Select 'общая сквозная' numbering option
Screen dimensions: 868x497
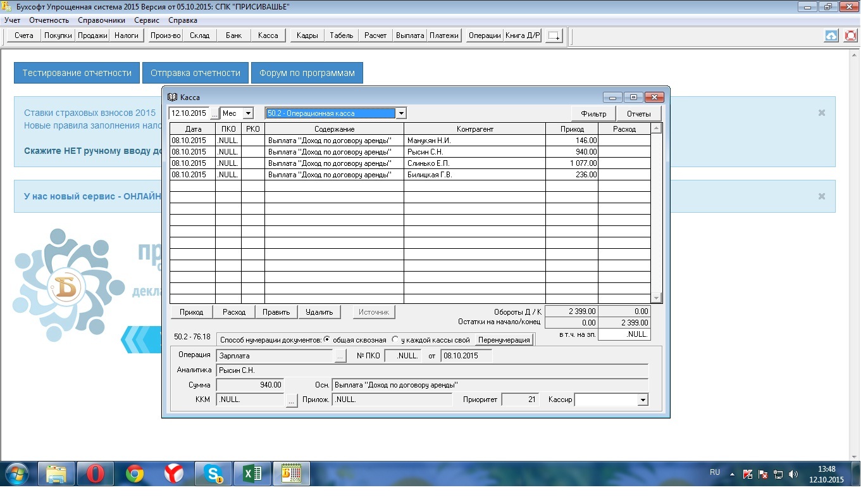(326, 339)
